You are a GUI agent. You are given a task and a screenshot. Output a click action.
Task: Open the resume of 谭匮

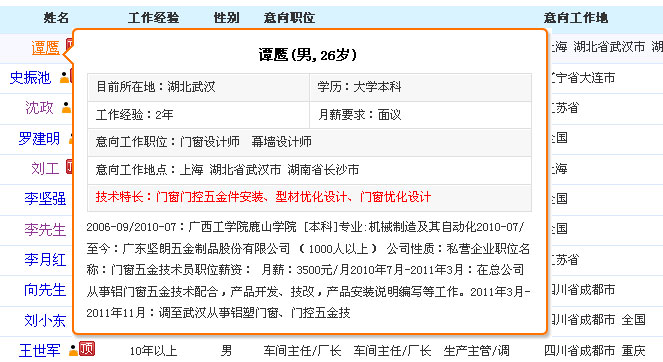45,48
